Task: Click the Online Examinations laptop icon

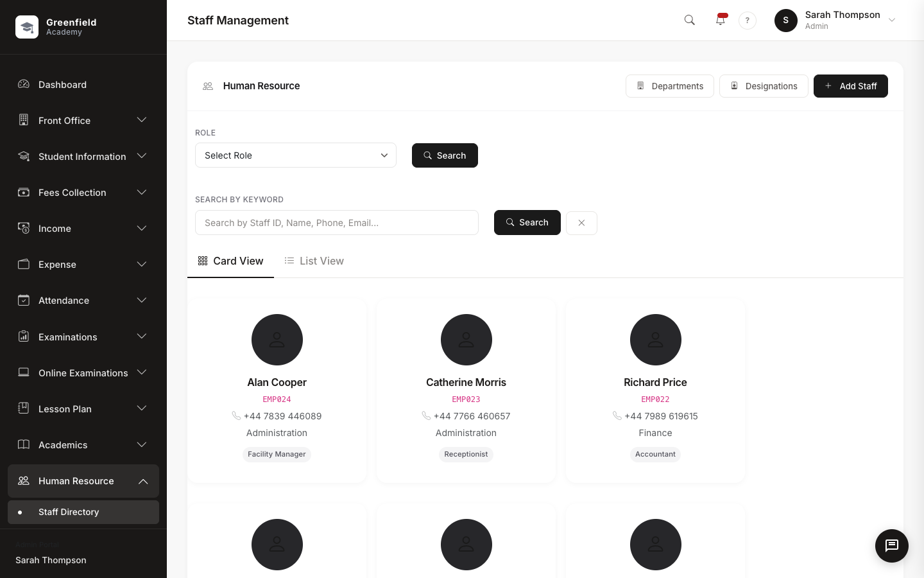Action: click(24, 372)
